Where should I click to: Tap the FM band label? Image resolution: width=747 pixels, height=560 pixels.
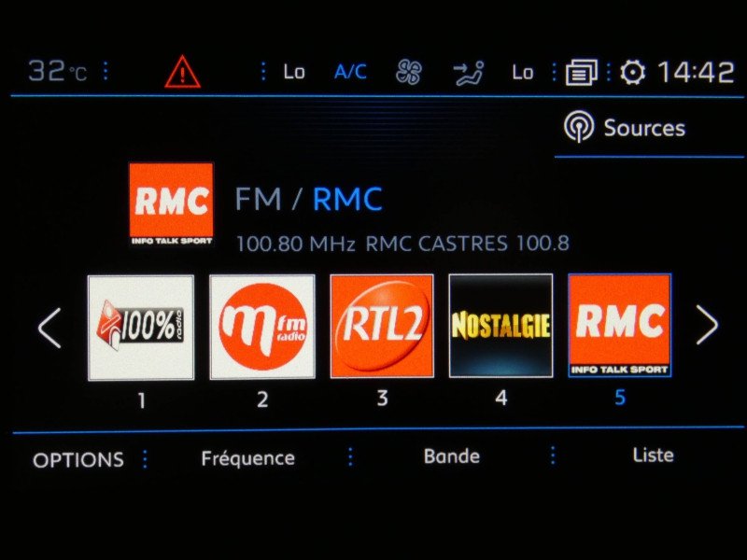point(259,199)
